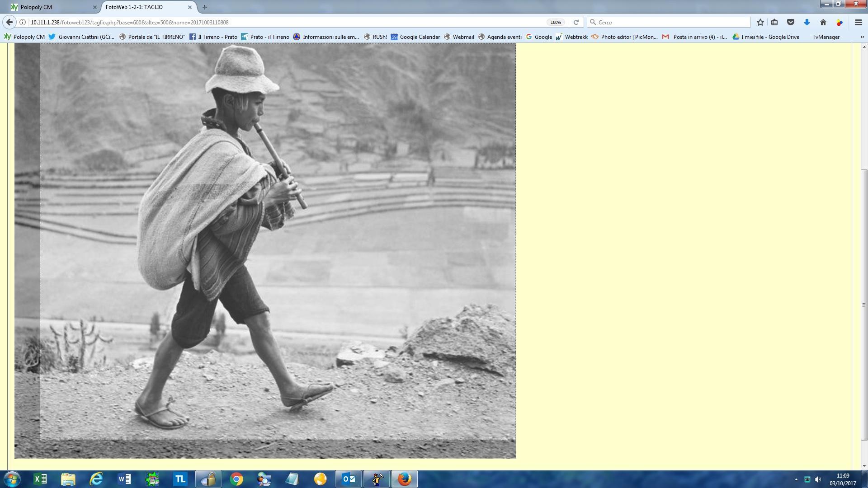This screenshot has width=868, height=488.
Task: Open Posta in arrivo Gmail bookmark
Action: click(x=695, y=37)
